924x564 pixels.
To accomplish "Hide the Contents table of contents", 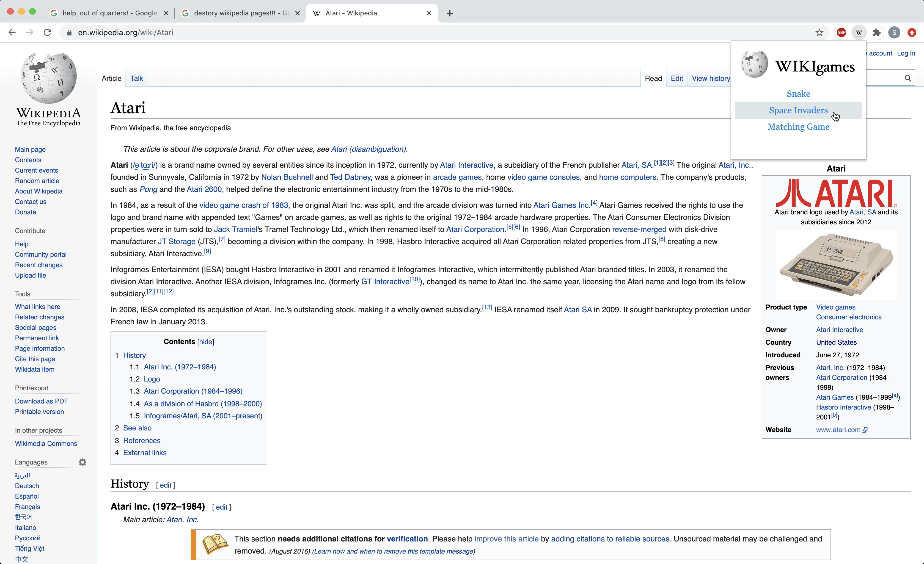I will (205, 342).
